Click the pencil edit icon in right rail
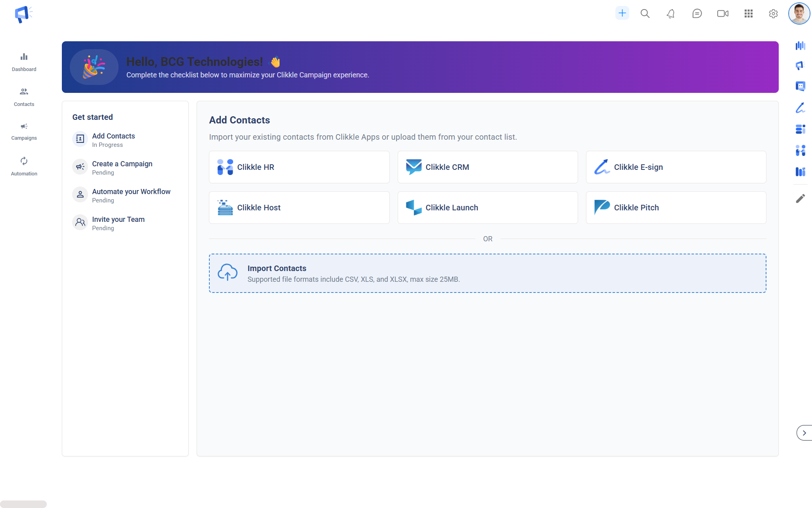 click(x=800, y=198)
